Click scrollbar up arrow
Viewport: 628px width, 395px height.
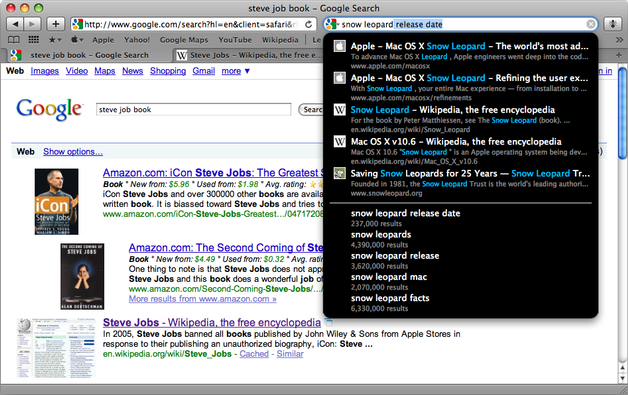pos(622,367)
